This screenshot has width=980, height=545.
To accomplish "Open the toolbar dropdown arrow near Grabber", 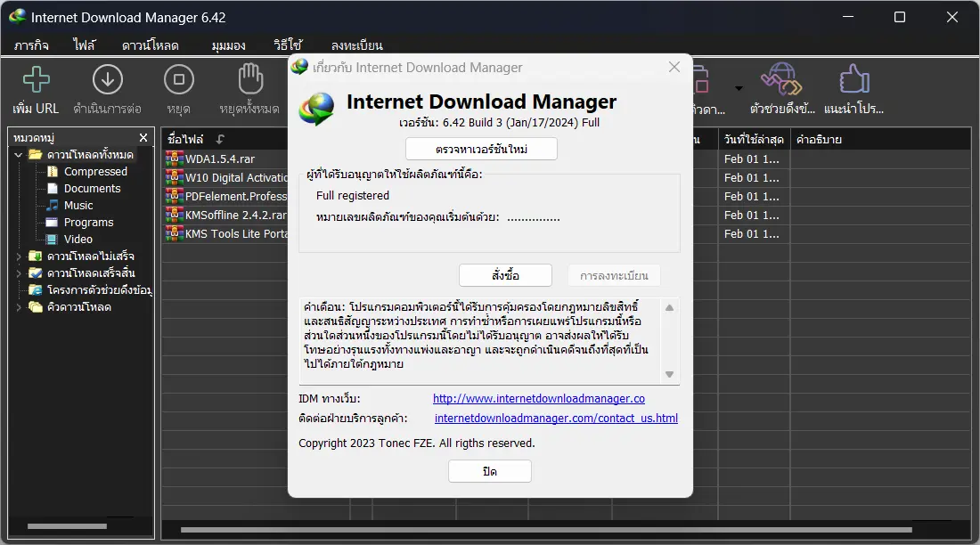I will [x=739, y=88].
